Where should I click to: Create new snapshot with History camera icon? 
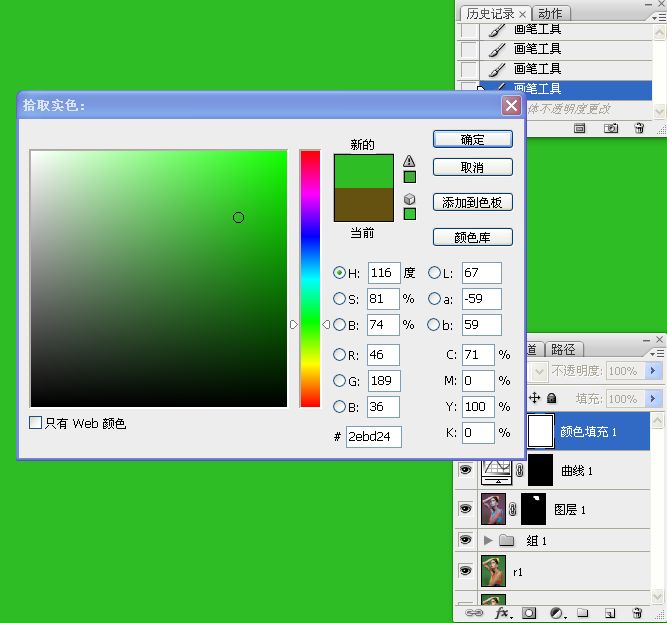(611, 128)
